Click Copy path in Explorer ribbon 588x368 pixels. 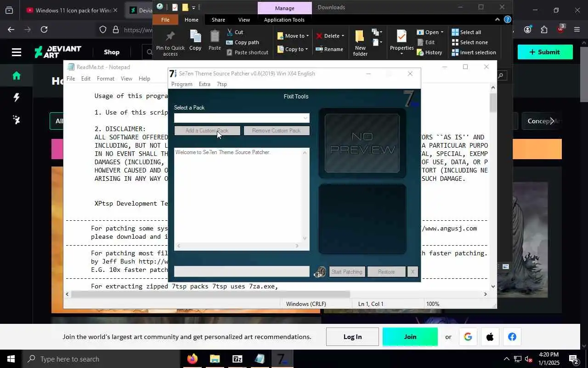click(x=243, y=42)
